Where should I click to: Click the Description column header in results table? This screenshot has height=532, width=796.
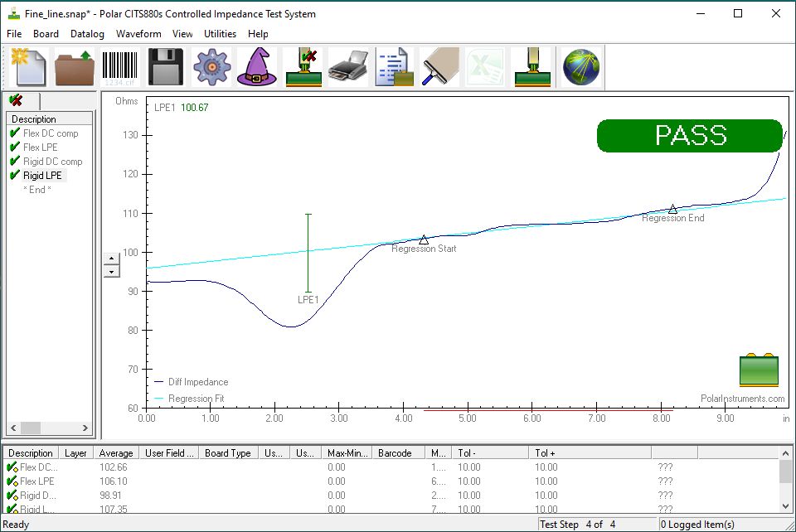31,453
